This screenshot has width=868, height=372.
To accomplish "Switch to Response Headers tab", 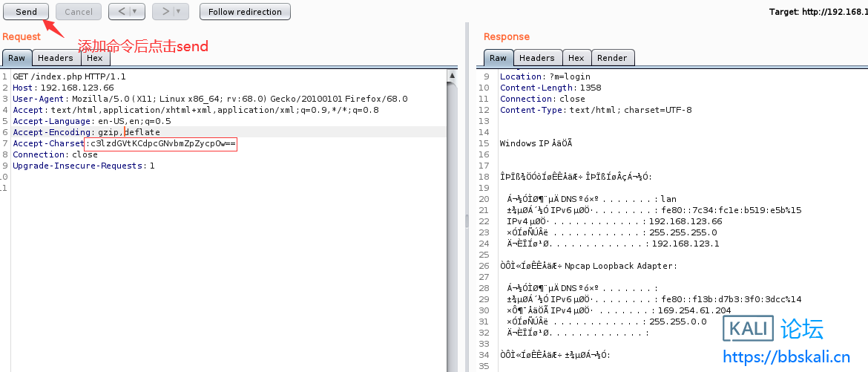I will tap(536, 58).
